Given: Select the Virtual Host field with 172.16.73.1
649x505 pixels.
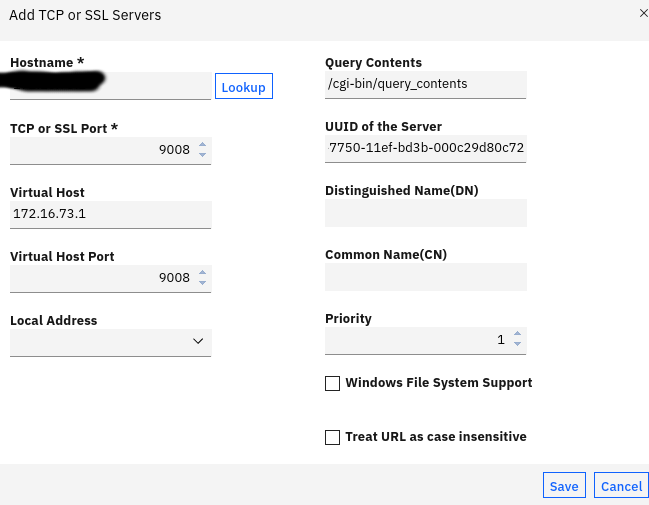Looking at the screenshot, I should [x=110, y=214].
